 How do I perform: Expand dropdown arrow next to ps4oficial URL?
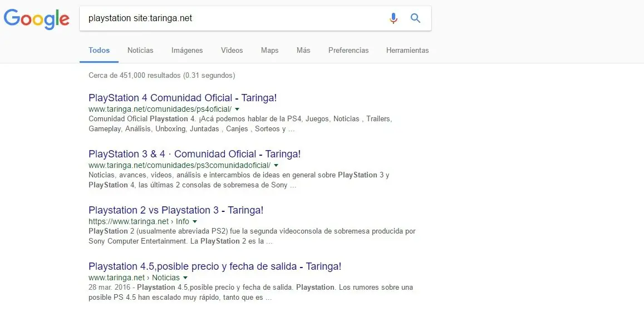[237, 109]
